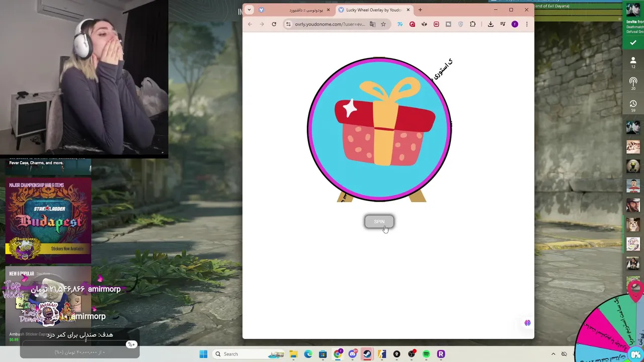Click the donation goal progress bar
644x362 pixels.
click(x=79, y=344)
